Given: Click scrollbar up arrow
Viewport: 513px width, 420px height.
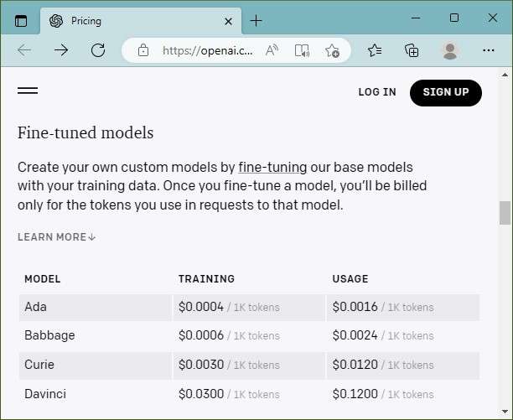Looking at the screenshot, I should [505, 75].
